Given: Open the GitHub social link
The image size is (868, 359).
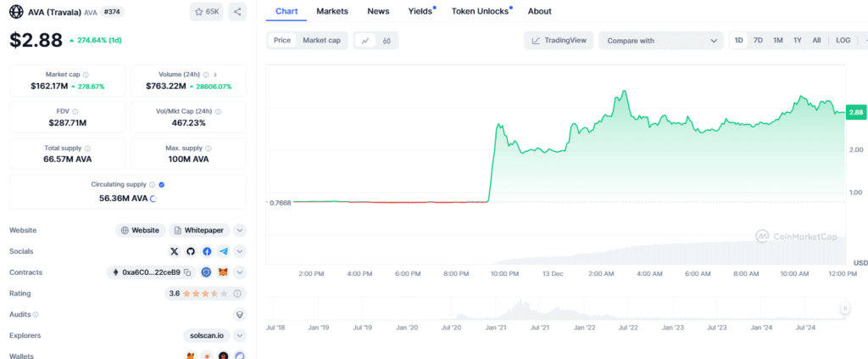Looking at the screenshot, I should [x=191, y=251].
